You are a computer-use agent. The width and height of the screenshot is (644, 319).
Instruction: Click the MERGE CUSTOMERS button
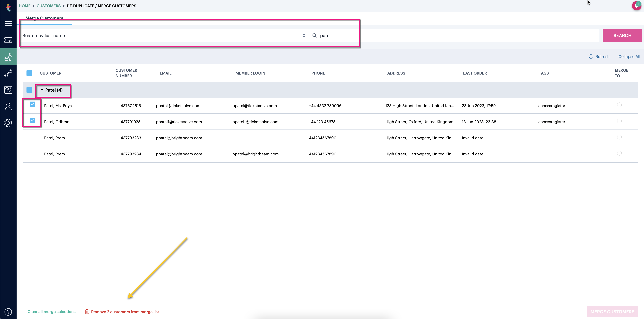[x=612, y=311]
